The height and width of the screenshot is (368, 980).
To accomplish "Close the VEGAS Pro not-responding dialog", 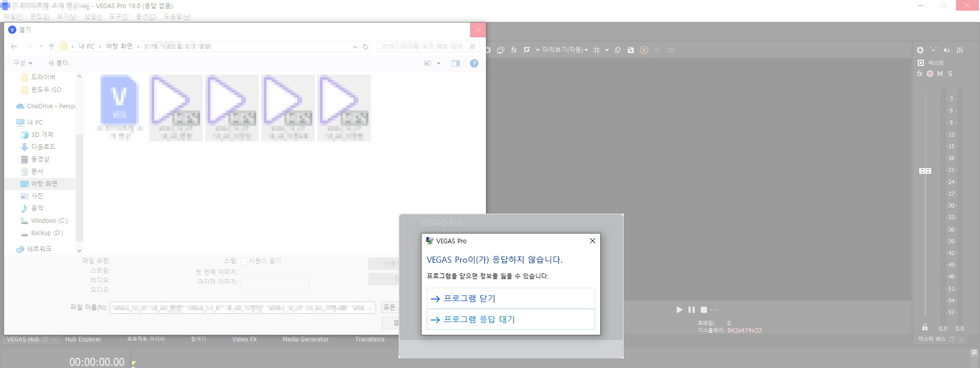I will point(592,241).
